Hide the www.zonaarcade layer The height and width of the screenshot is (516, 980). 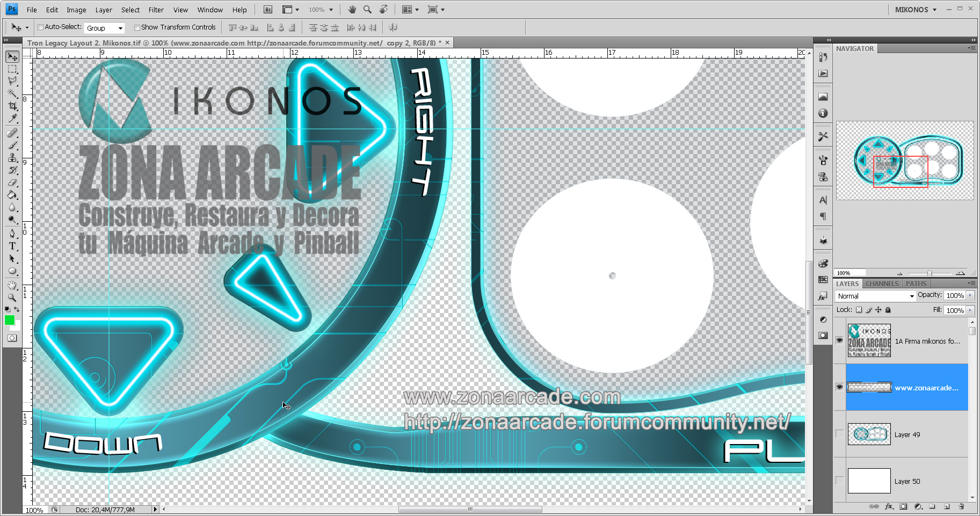[x=839, y=387]
